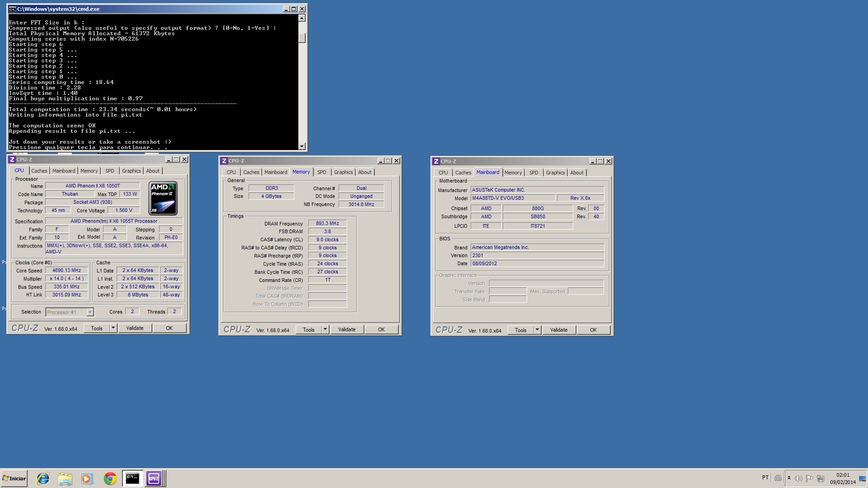The height and width of the screenshot is (488, 868).
Task: Click Validate in middle CPU-Z window
Action: [x=347, y=329]
